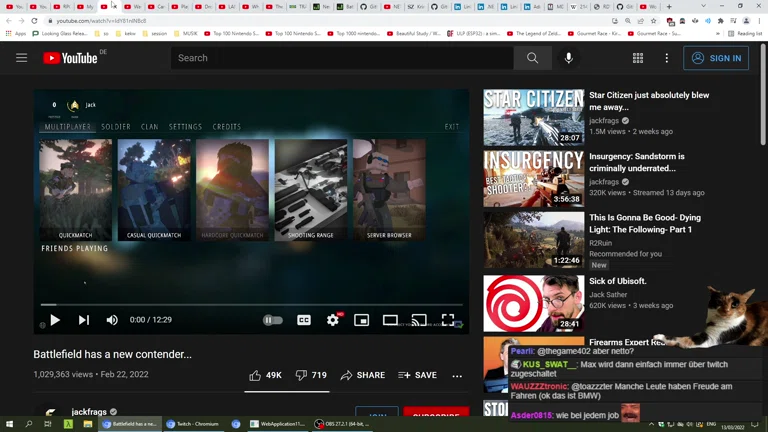Open the browser's three-dot menu
Image resolution: width=768 pixels, height=432 pixels.
point(759,21)
